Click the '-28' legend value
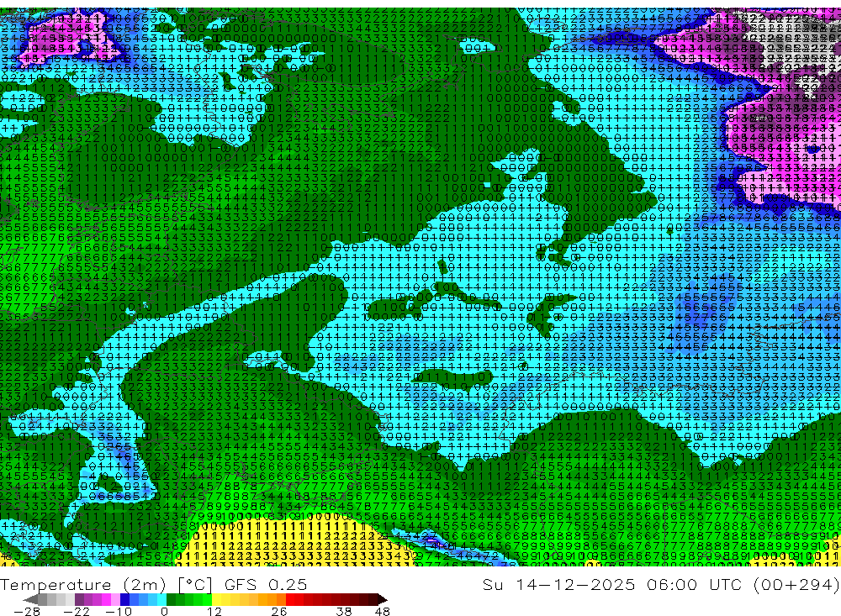Screen dimensions: 841x616 coord(27,612)
